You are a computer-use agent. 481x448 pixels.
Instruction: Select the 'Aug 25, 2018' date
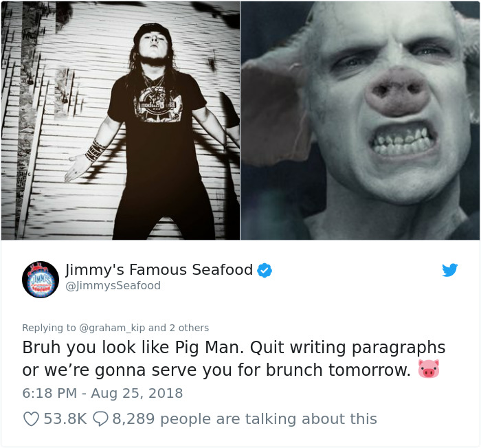coord(137,394)
